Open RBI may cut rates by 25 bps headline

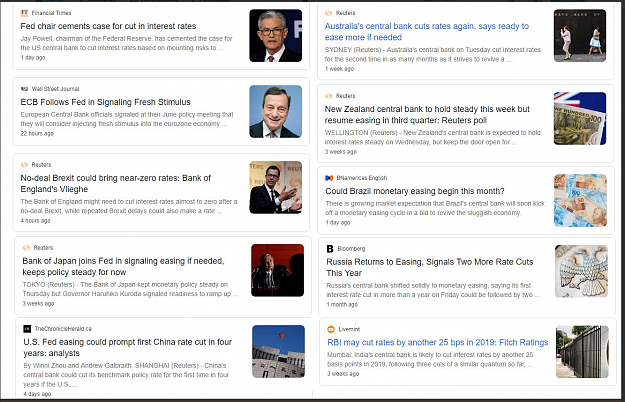tap(438, 342)
